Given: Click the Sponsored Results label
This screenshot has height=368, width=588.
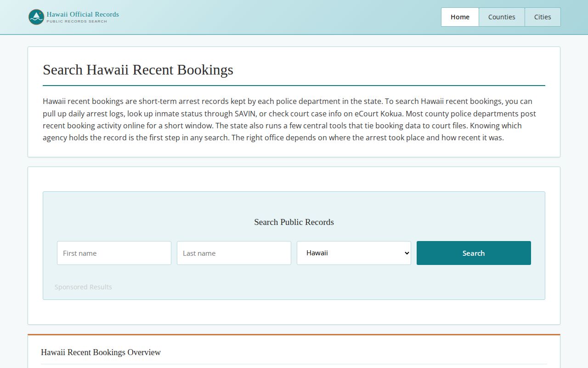Looking at the screenshot, I should coord(83,287).
